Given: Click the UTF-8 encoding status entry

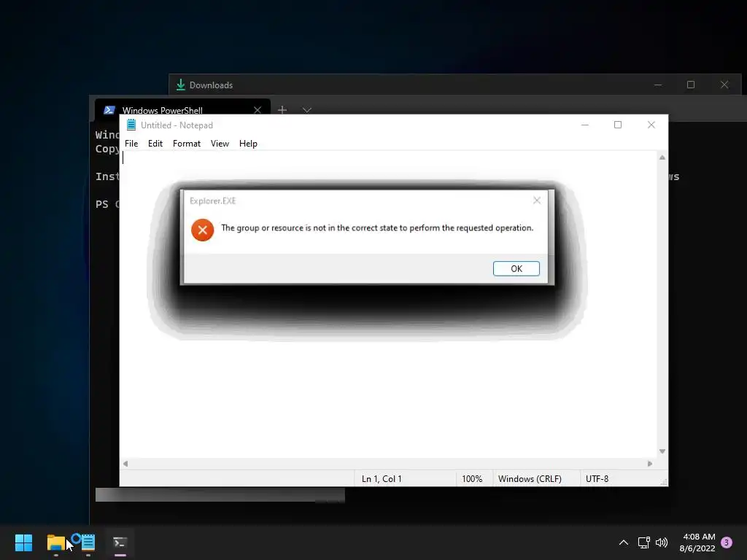Looking at the screenshot, I should 597,478.
